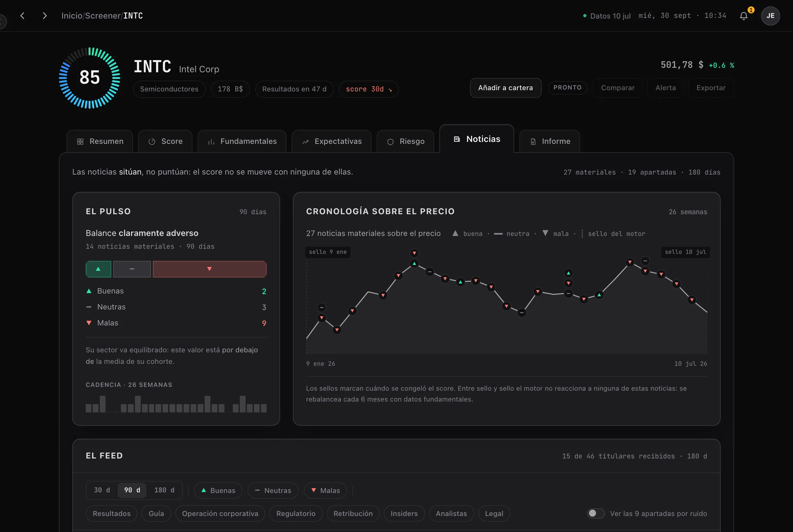This screenshot has width=793, height=532.
Task: Filter feed by Operación corporativa
Action: (220, 514)
